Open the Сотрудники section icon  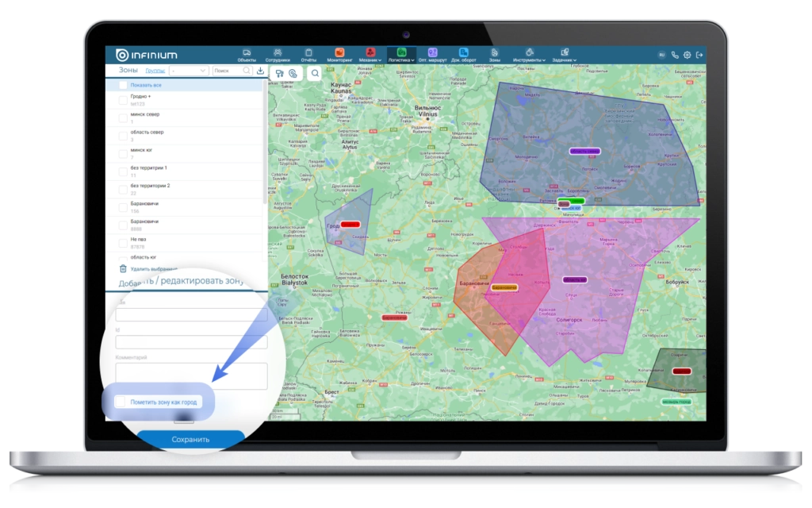[278, 53]
